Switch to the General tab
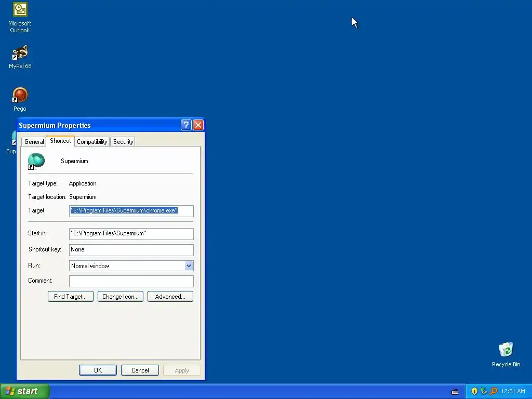This screenshot has width=532, height=399. click(x=34, y=142)
